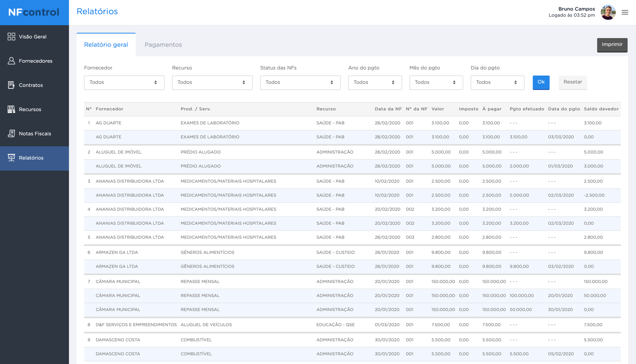Click the Notas Fiscais receipt icon
Image resolution: width=636 pixels, height=364 pixels.
11,134
